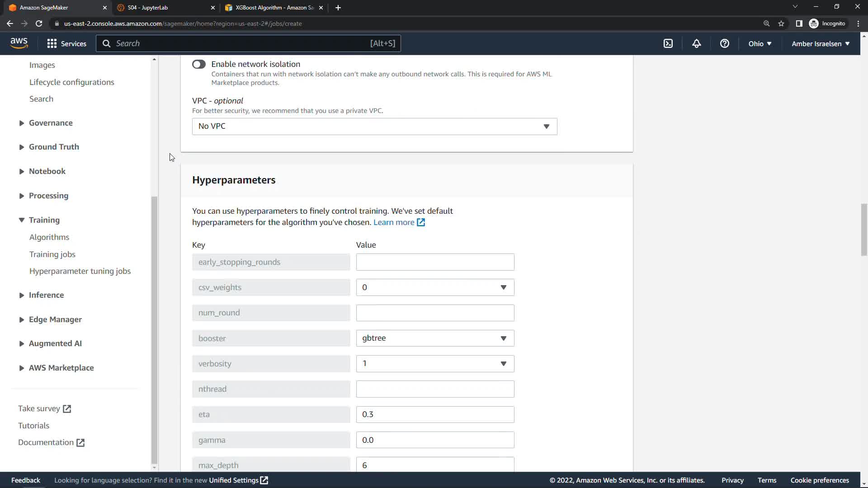Open AWS CloudShell icon in header
This screenshot has width=868, height=488.
[668, 43]
